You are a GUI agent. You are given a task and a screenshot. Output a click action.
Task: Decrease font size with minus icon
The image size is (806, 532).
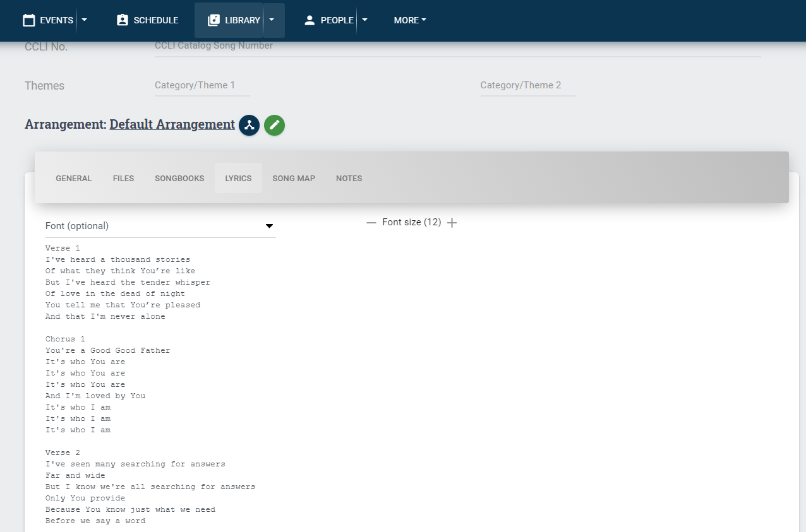pos(371,223)
